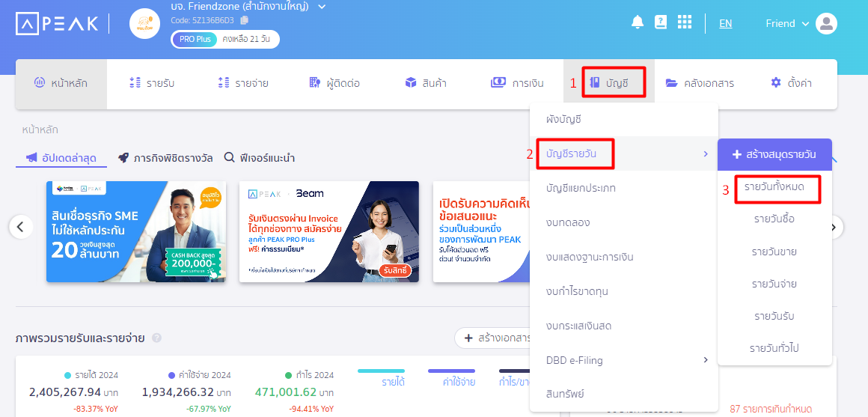Screen dimensions: 868x417
Task: Open the Friend user dropdown
Action: coord(787,23)
